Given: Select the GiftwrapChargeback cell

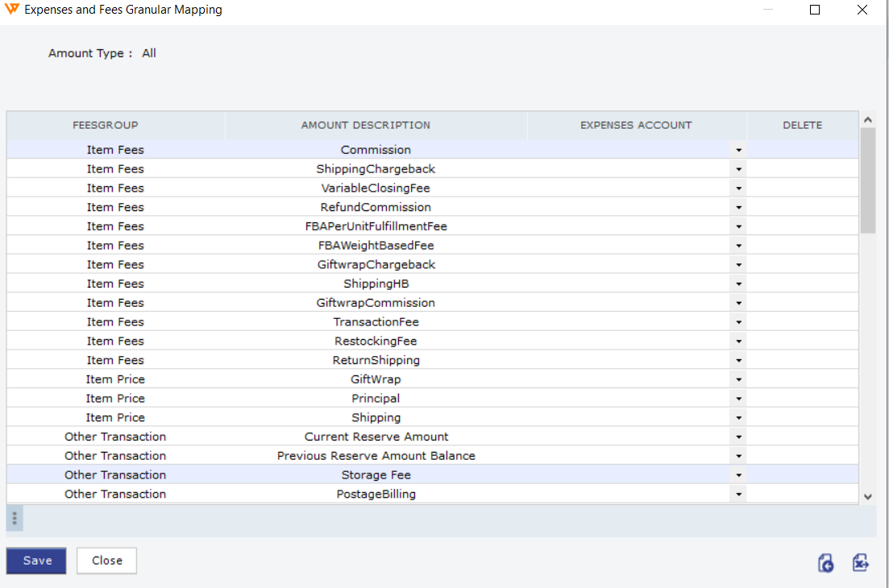Looking at the screenshot, I should 376,265.
